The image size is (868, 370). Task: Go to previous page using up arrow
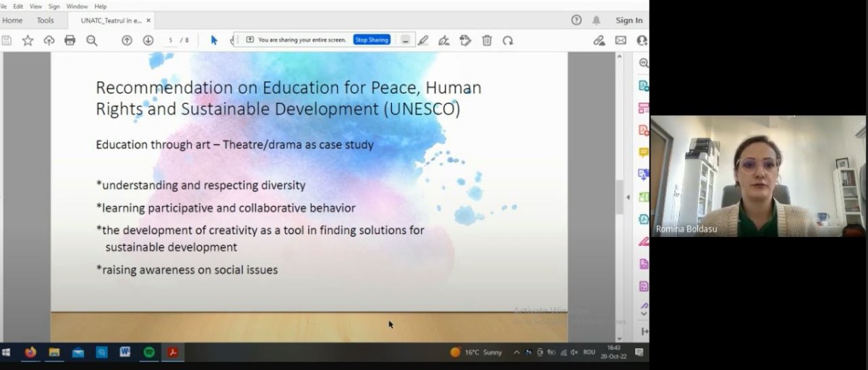[x=127, y=40]
